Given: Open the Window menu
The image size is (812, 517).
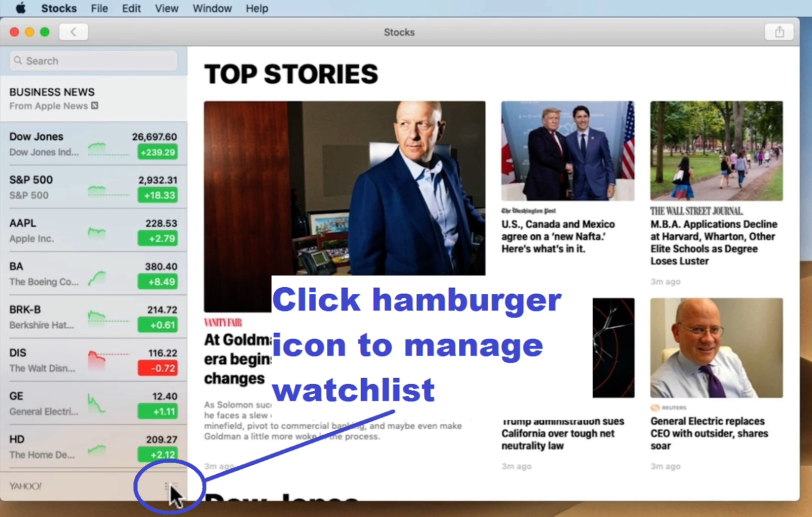Looking at the screenshot, I should click(x=212, y=8).
